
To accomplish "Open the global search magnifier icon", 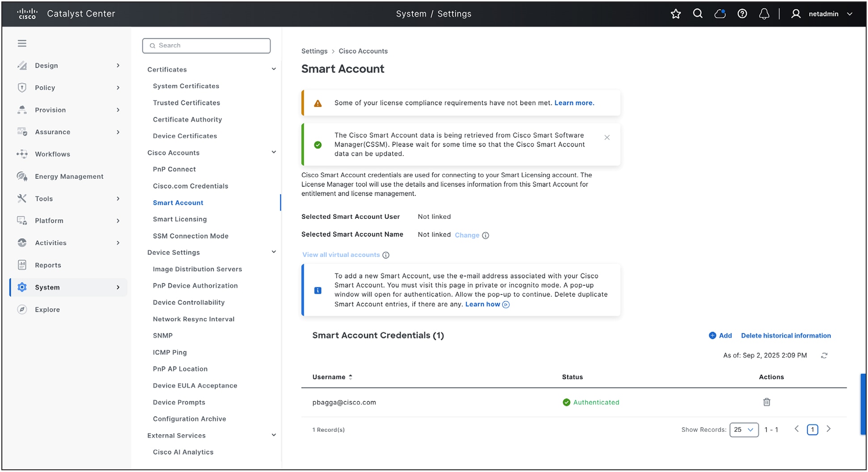I will click(x=698, y=13).
